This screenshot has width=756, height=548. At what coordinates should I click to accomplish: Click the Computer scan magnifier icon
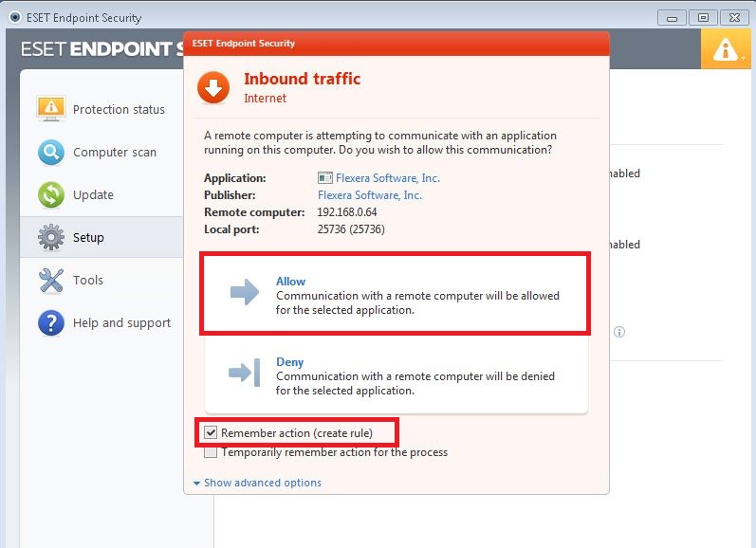[x=50, y=152]
